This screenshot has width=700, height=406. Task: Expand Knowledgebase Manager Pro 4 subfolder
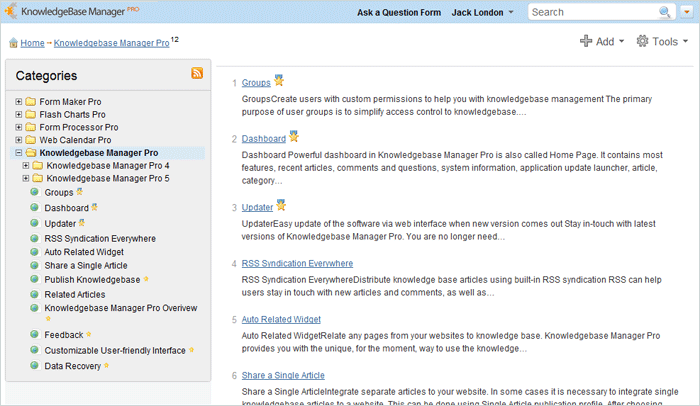pos(26,166)
